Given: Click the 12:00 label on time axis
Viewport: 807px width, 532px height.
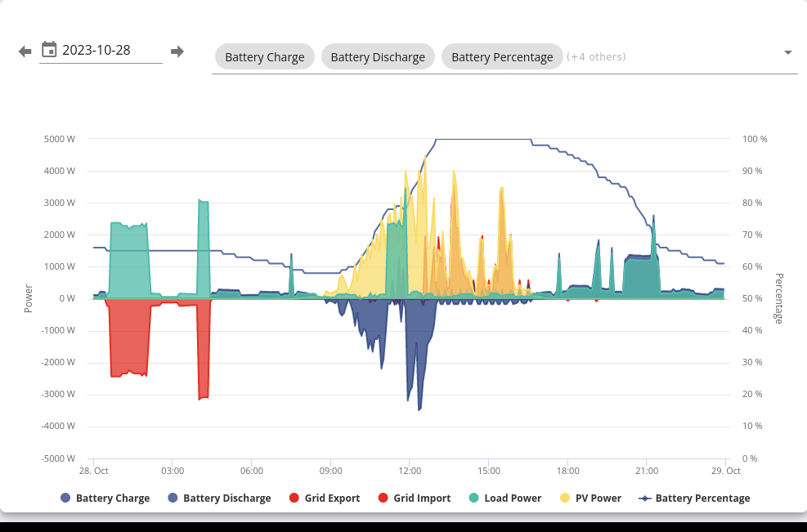Looking at the screenshot, I should 410,471.
